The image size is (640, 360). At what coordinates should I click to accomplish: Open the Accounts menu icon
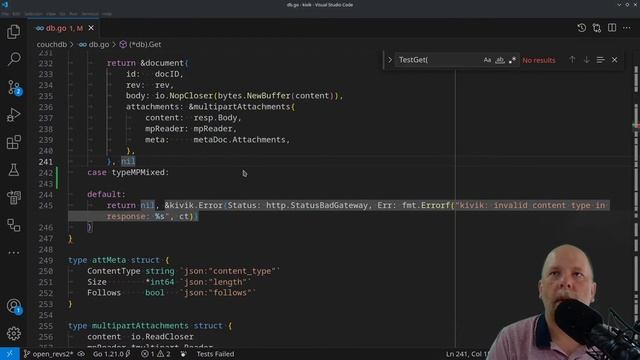coord(13,306)
